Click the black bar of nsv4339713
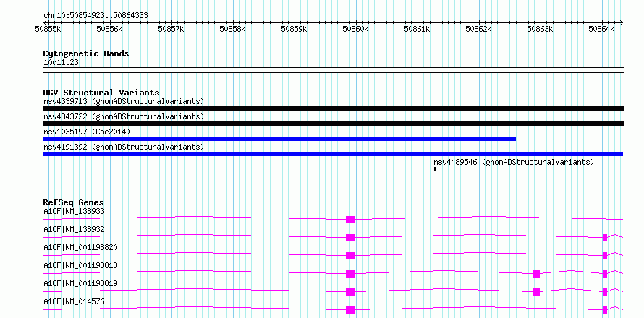This screenshot has height=318, width=644. [x=333, y=108]
